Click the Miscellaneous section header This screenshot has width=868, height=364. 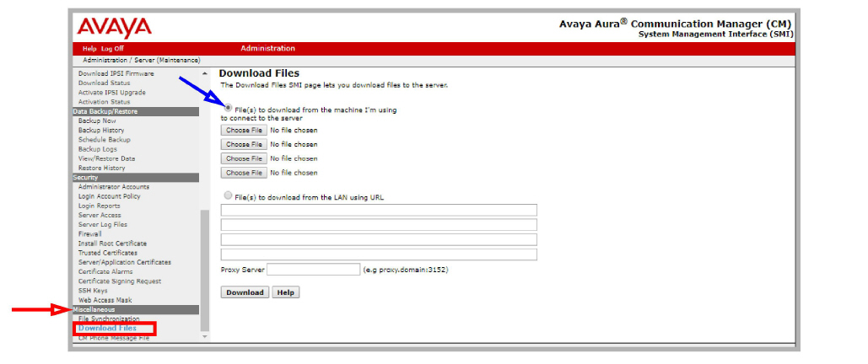[136, 310]
